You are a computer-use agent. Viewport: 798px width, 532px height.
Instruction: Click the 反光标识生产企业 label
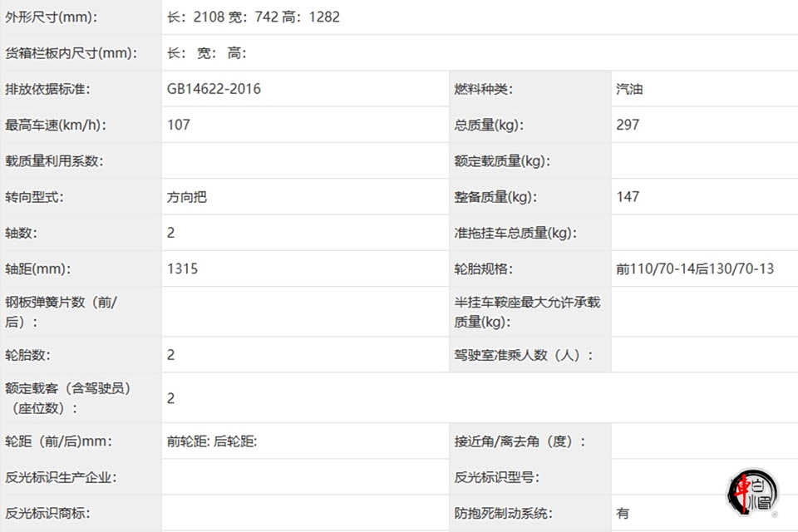click(61, 477)
